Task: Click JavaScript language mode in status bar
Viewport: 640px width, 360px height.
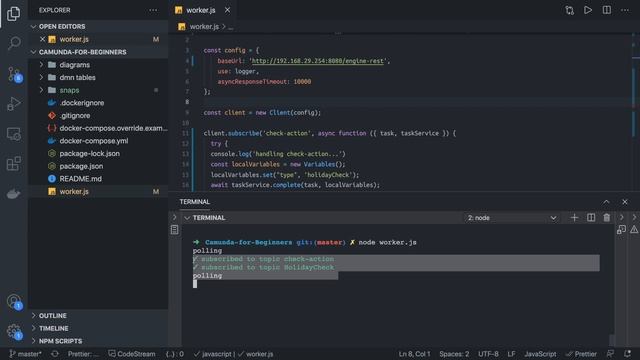Action: 540,354
